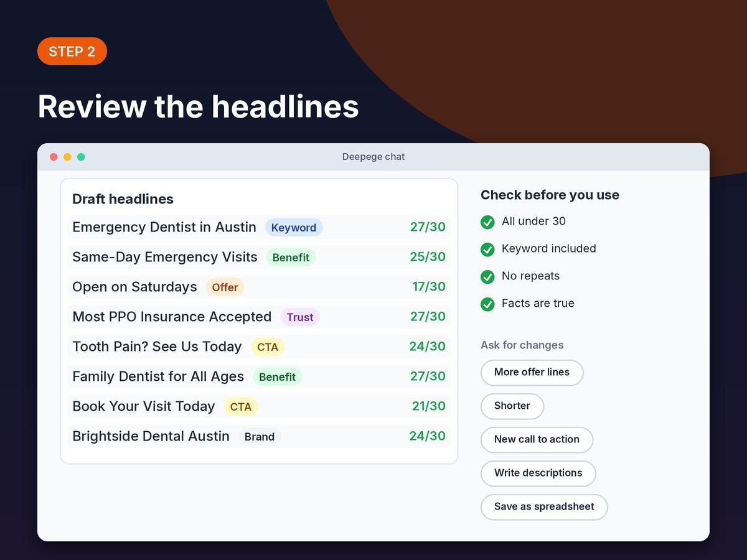Click the Shorter button
The width and height of the screenshot is (747, 560).
click(x=512, y=406)
